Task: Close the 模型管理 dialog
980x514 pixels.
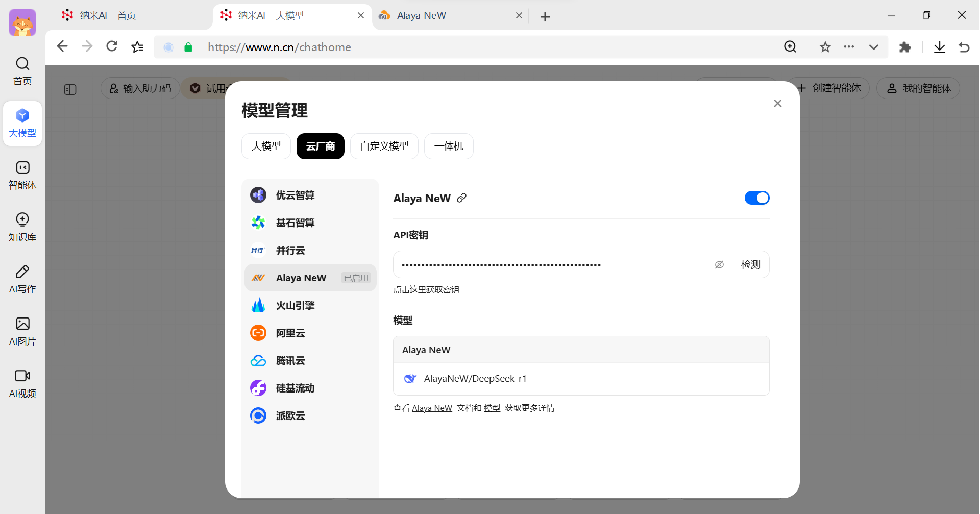Action: pyautogui.click(x=777, y=104)
